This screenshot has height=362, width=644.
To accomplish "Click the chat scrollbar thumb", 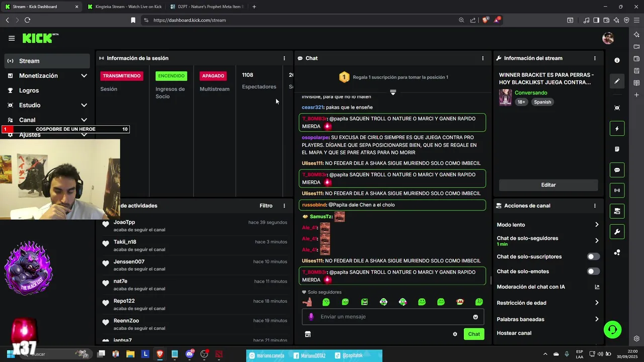I will 492,280.
